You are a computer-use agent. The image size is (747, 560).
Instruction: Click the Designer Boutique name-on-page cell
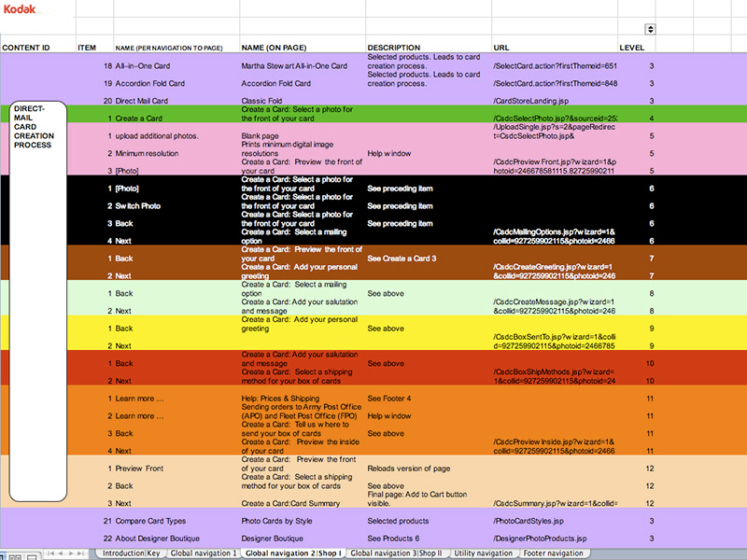272,539
